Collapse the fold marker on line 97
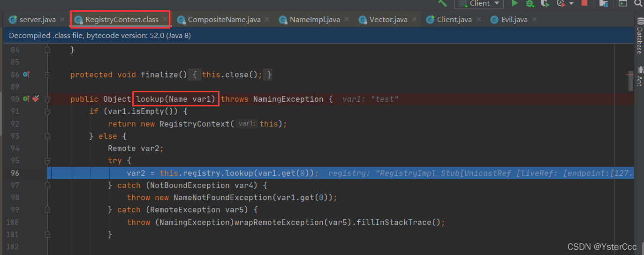The image size is (644, 255). pos(47,185)
